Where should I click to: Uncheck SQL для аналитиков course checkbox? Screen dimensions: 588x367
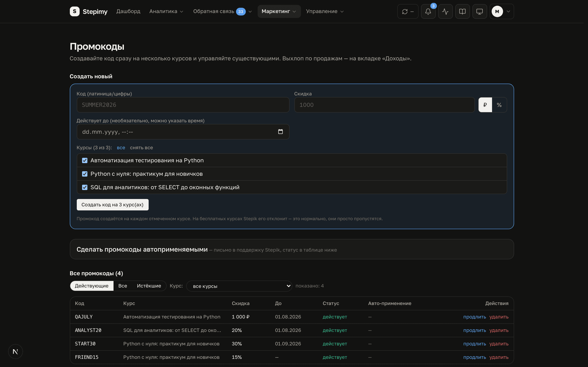[85, 187]
